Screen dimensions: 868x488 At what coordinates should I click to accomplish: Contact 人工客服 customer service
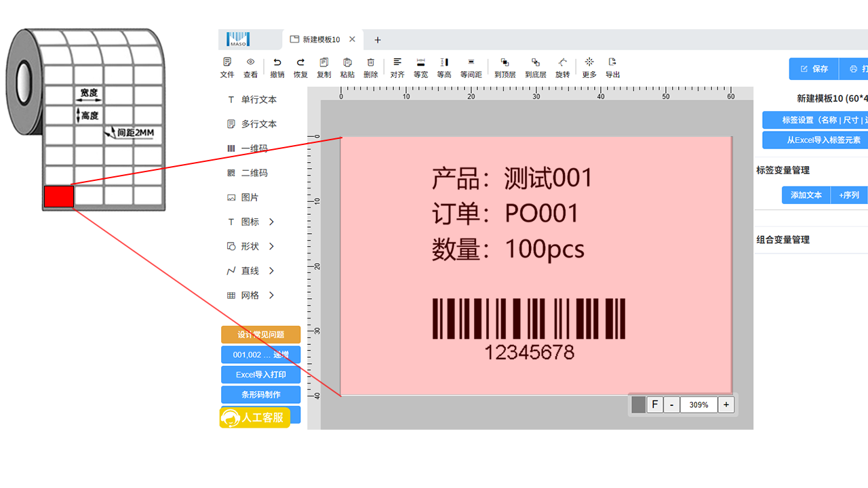coord(255,418)
